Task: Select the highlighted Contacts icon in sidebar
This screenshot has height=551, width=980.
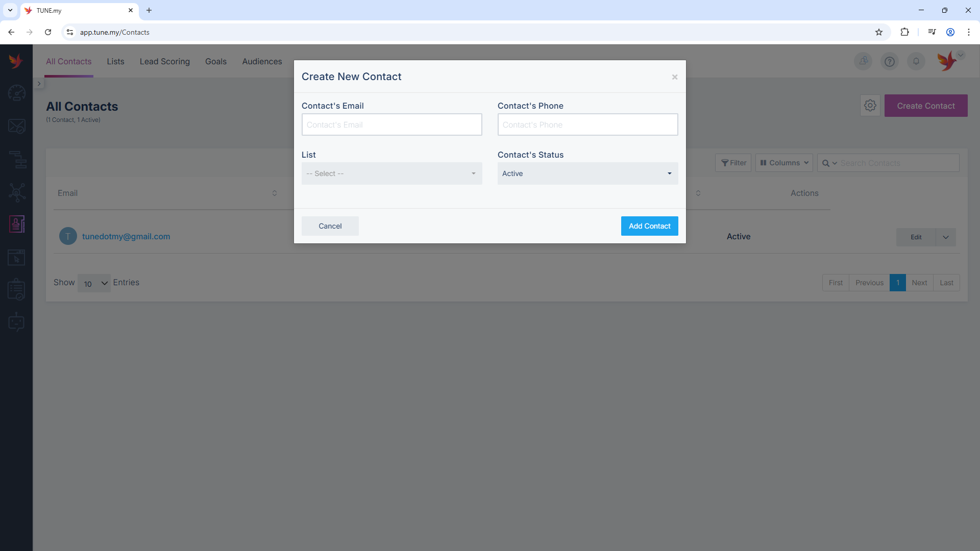Action: [x=16, y=223]
